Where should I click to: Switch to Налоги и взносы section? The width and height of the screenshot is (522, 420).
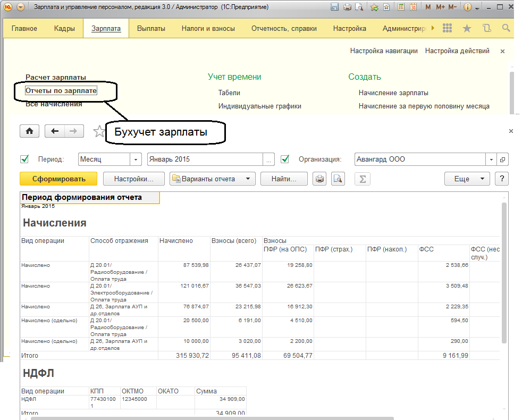(x=208, y=28)
